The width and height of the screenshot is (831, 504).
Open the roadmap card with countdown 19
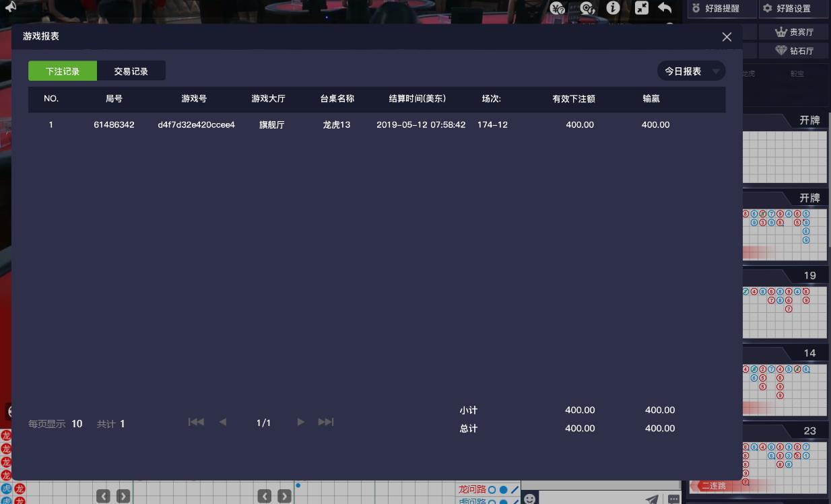(x=785, y=305)
